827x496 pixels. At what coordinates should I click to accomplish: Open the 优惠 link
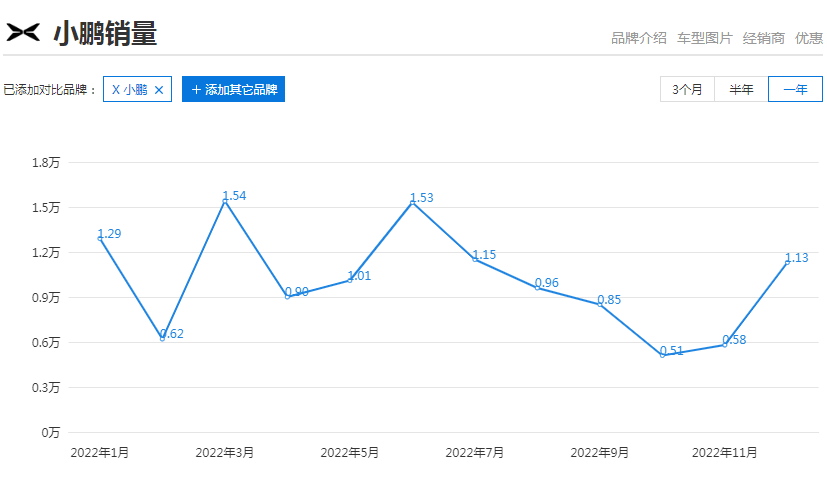(809, 38)
